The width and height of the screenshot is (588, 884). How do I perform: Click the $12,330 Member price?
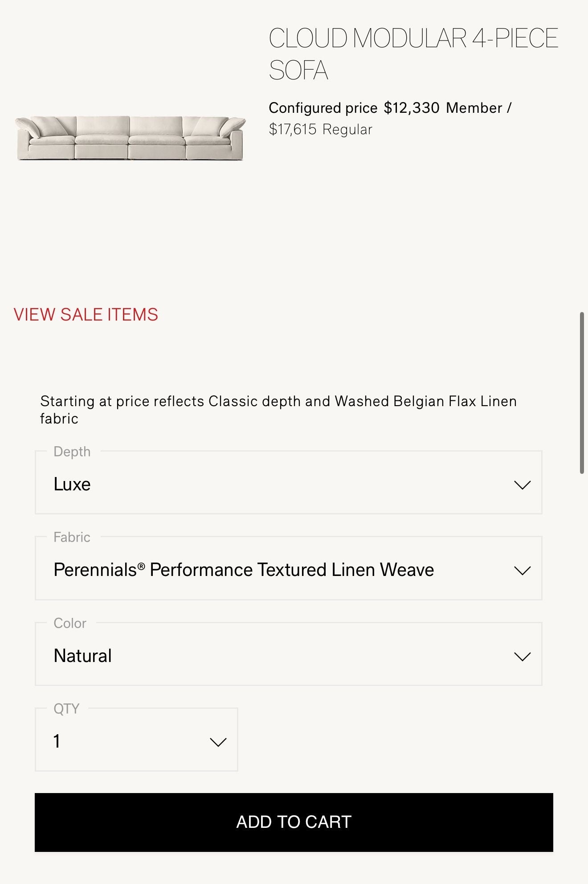pos(411,108)
